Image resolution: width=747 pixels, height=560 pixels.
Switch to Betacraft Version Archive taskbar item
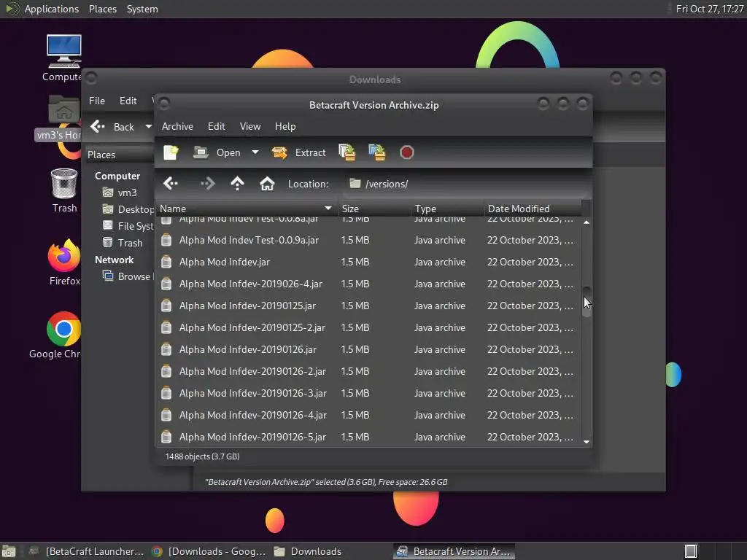click(x=454, y=551)
